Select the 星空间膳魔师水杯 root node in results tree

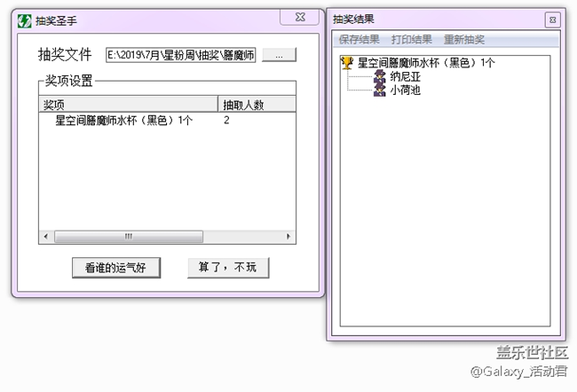tap(426, 63)
